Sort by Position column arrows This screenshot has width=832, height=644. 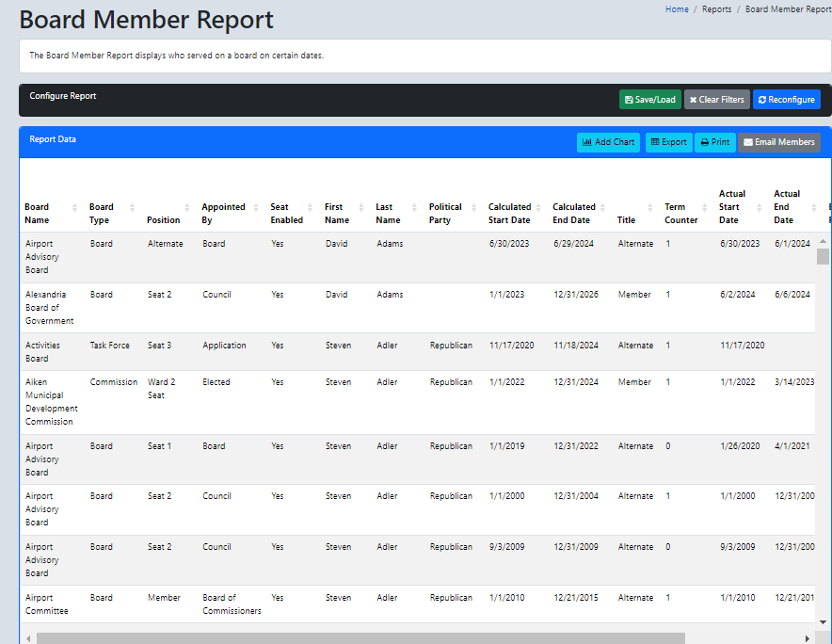pos(186,207)
